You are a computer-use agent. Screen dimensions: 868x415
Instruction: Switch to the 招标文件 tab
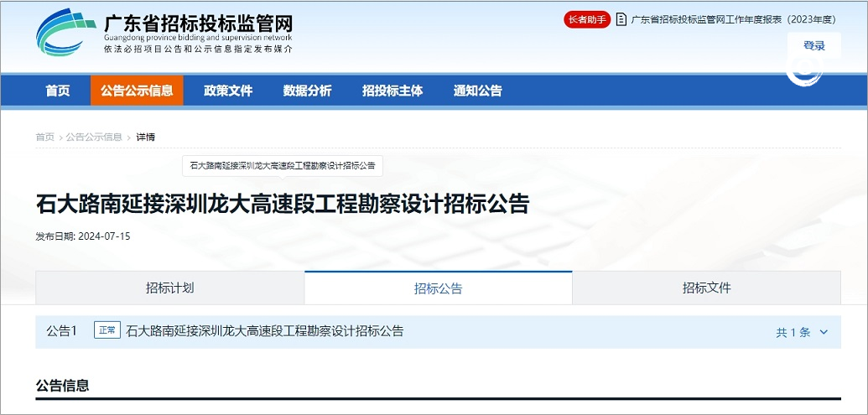coord(706,288)
